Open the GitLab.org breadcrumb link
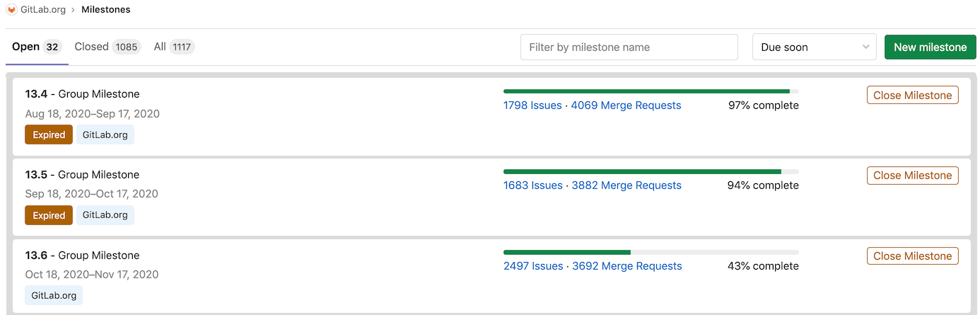The image size is (980, 315). [45, 10]
